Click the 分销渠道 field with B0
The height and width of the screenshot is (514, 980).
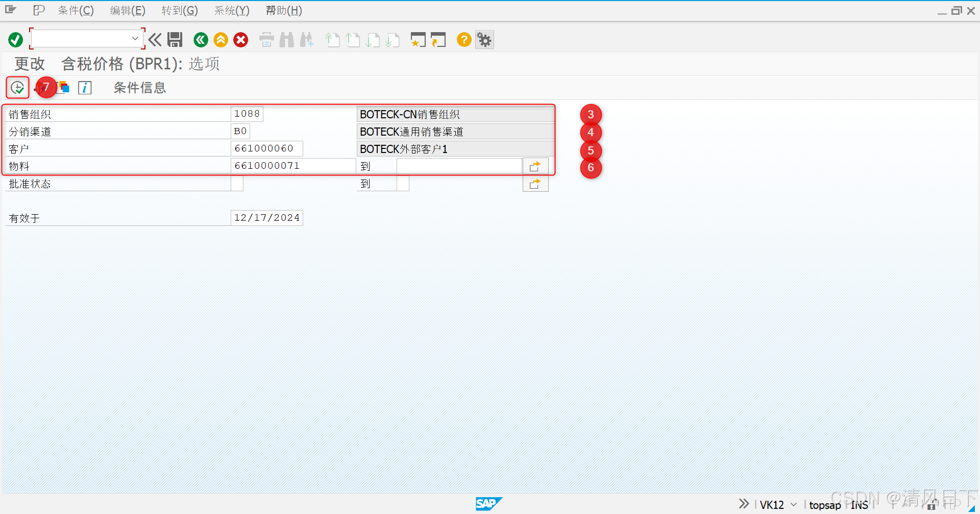240,131
